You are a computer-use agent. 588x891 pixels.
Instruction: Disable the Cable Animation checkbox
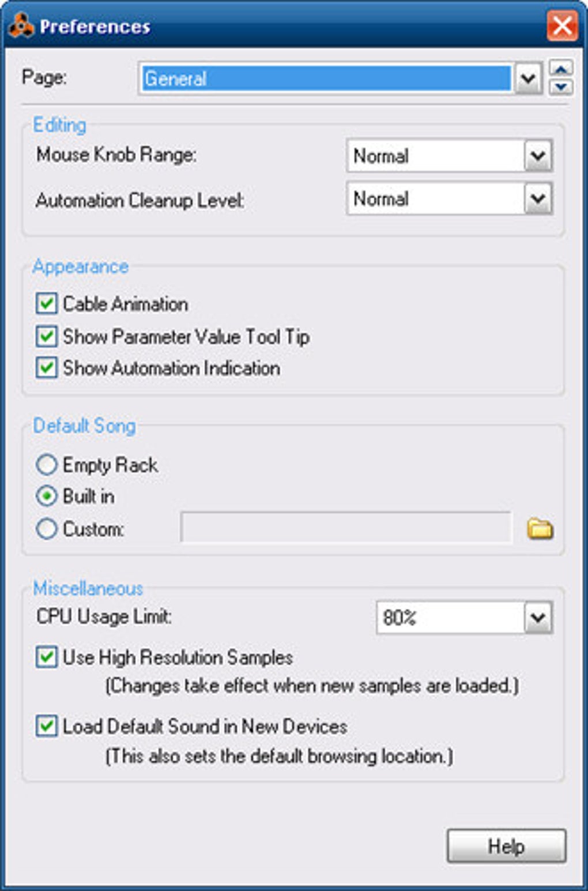tap(47, 303)
